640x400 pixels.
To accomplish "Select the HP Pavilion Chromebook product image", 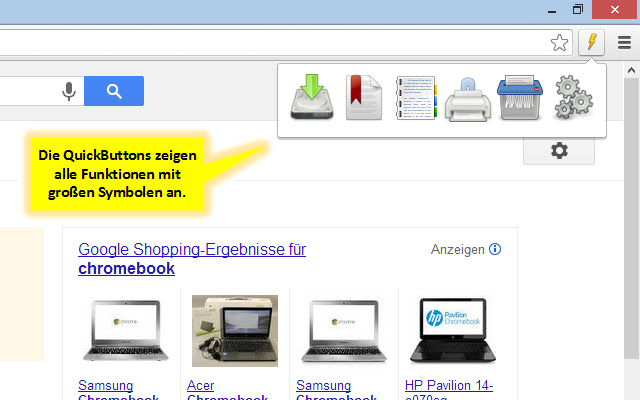I will point(453,330).
